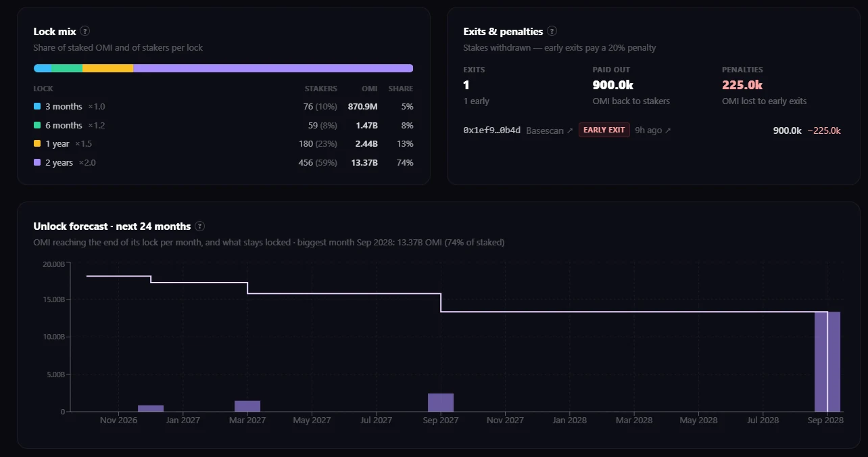
Task: Click the OMI column header
Action: tap(370, 89)
